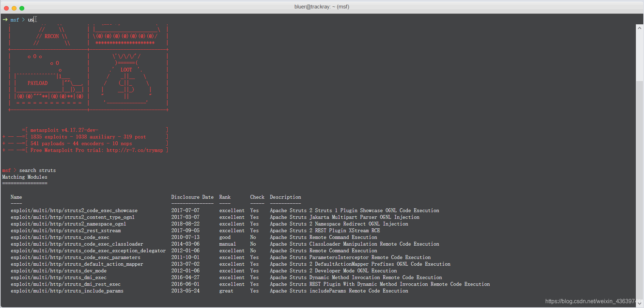Select module exploit/multi/http/struts_code_exec
644x308 pixels.
click(60, 237)
